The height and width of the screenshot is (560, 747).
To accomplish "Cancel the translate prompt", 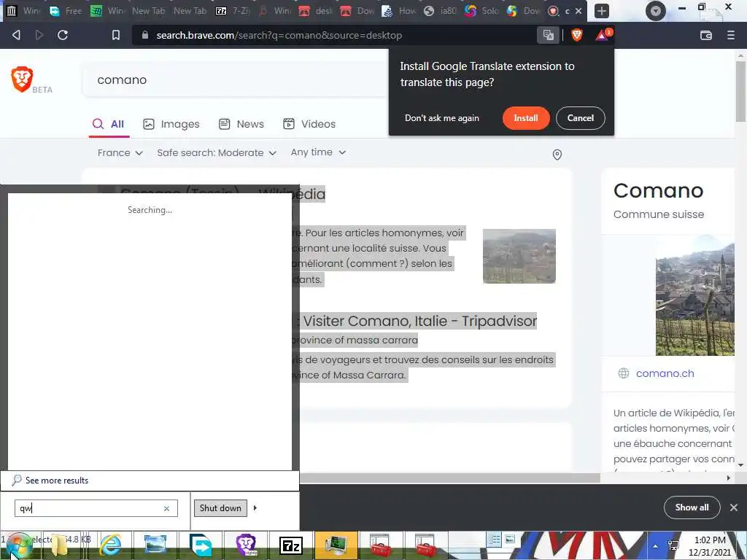I will (580, 118).
